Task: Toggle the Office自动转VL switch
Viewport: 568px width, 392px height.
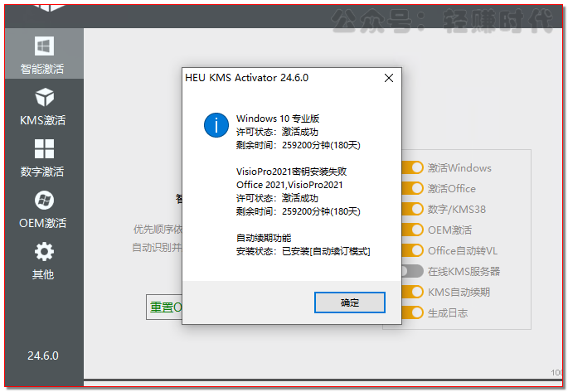Action: pyautogui.click(x=412, y=250)
